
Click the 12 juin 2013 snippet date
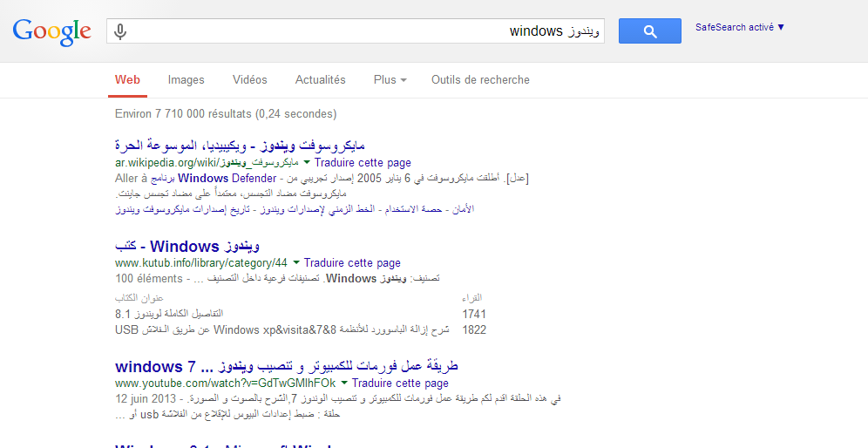pyautogui.click(x=146, y=398)
